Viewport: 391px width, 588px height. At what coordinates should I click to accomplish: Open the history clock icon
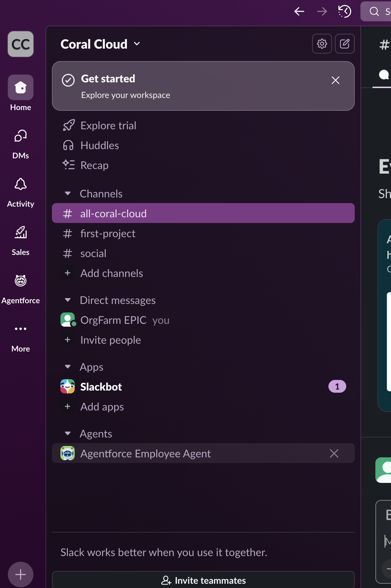[x=344, y=11]
